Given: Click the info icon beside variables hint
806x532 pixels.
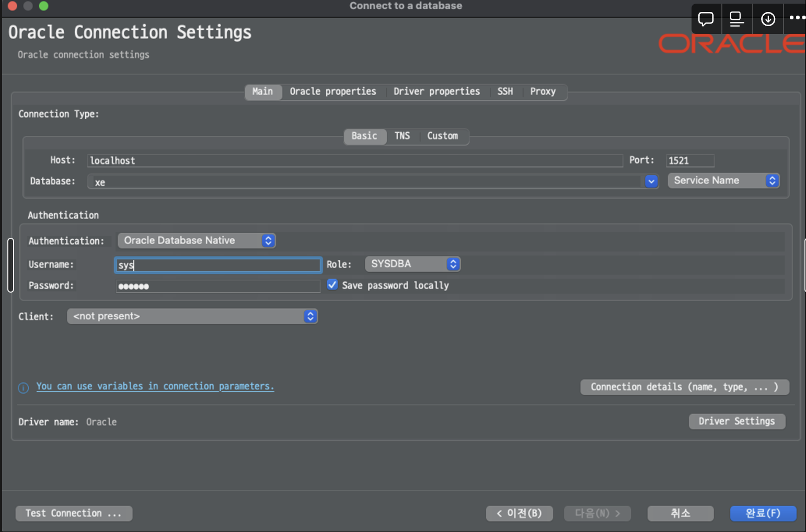Looking at the screenshot, I should [x=24, y=388].
